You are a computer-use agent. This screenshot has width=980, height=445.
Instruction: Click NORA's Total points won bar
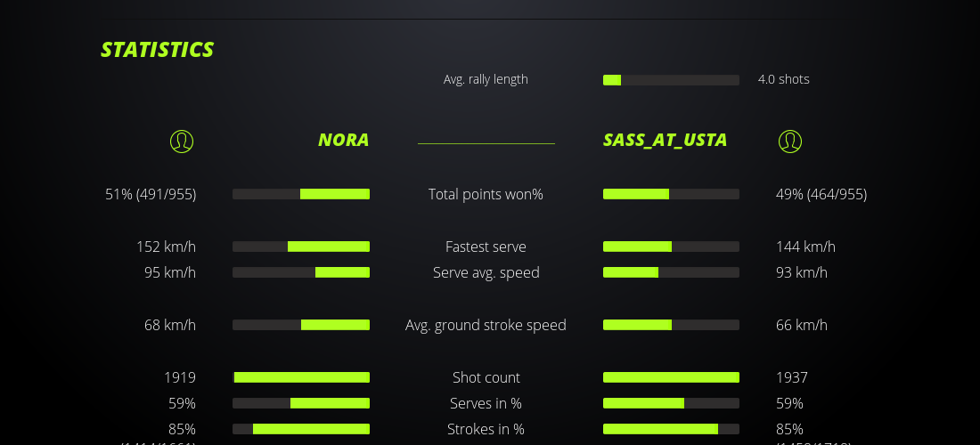pyautogui.click(x=301, y=194)
